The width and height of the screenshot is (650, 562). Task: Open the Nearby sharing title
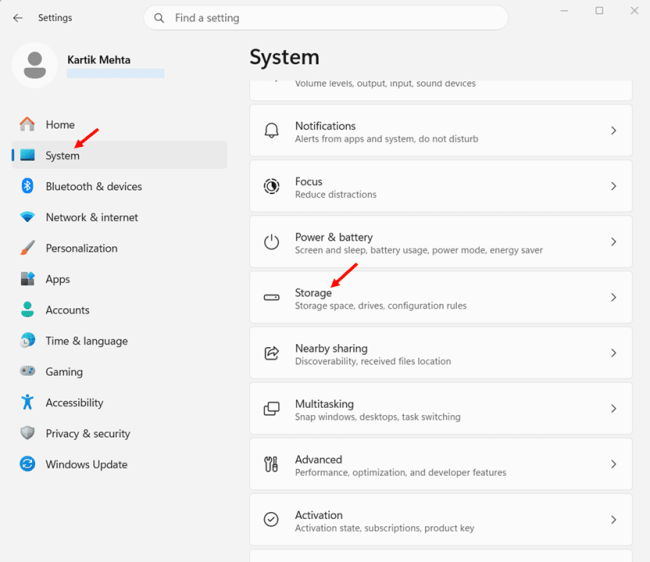coord(331,348)
